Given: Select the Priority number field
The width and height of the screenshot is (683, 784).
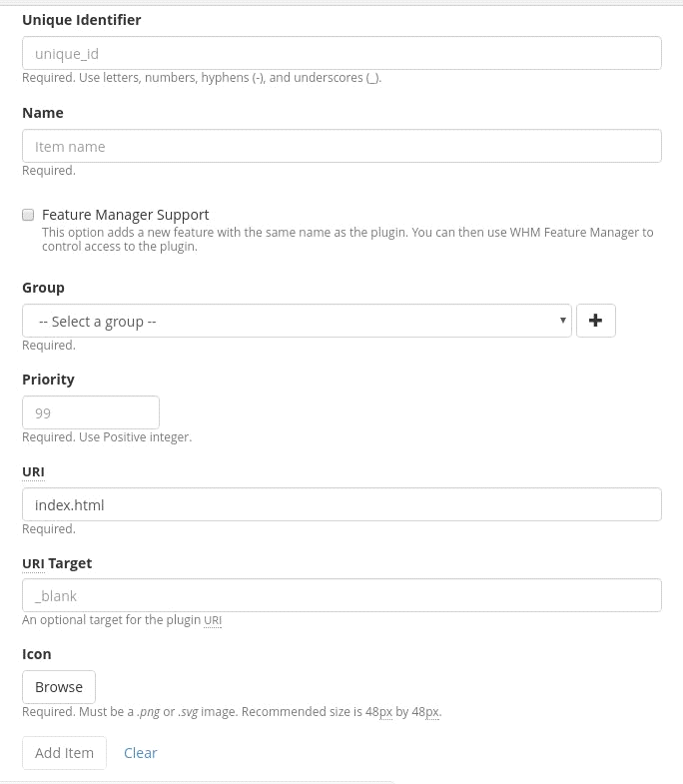Looking at the screenshot, I should 91,412.
